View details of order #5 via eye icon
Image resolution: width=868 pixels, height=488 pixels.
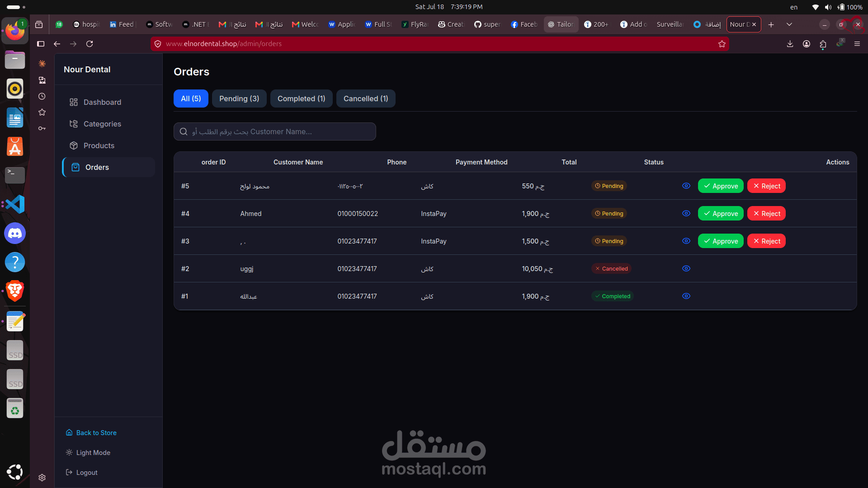pyautogui.click(x=686, y=186)
